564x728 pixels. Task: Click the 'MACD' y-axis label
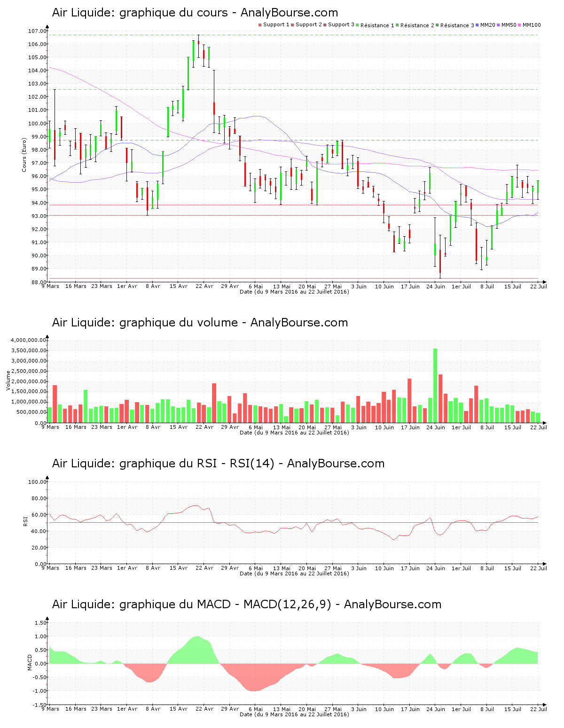pyautogui.click(x=30, y=662)
